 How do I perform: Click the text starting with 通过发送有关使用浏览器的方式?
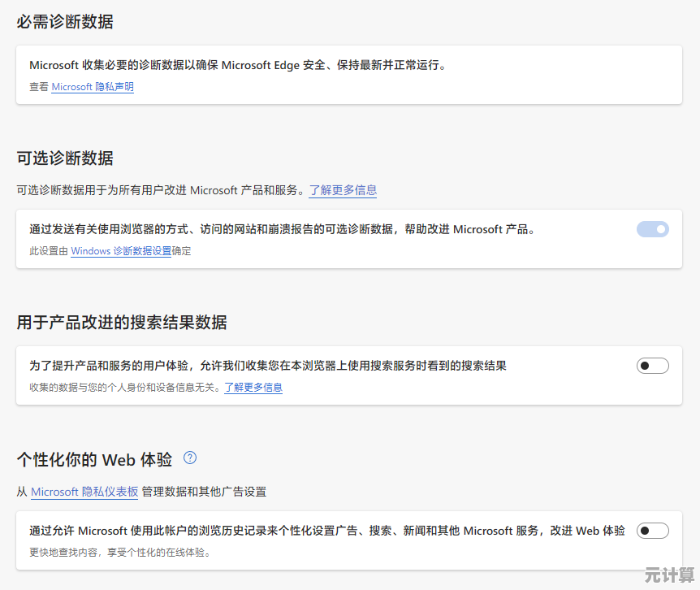[x=283, y=229]
